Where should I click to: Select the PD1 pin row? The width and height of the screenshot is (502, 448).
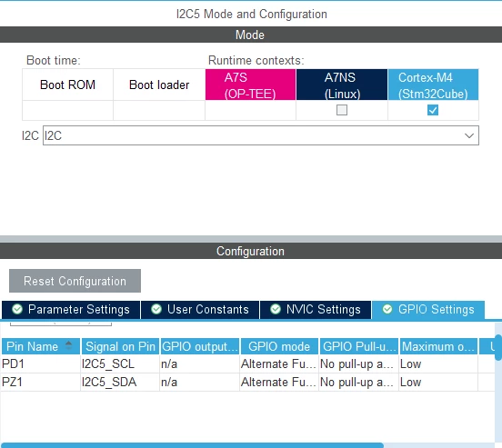coord(247,363)
